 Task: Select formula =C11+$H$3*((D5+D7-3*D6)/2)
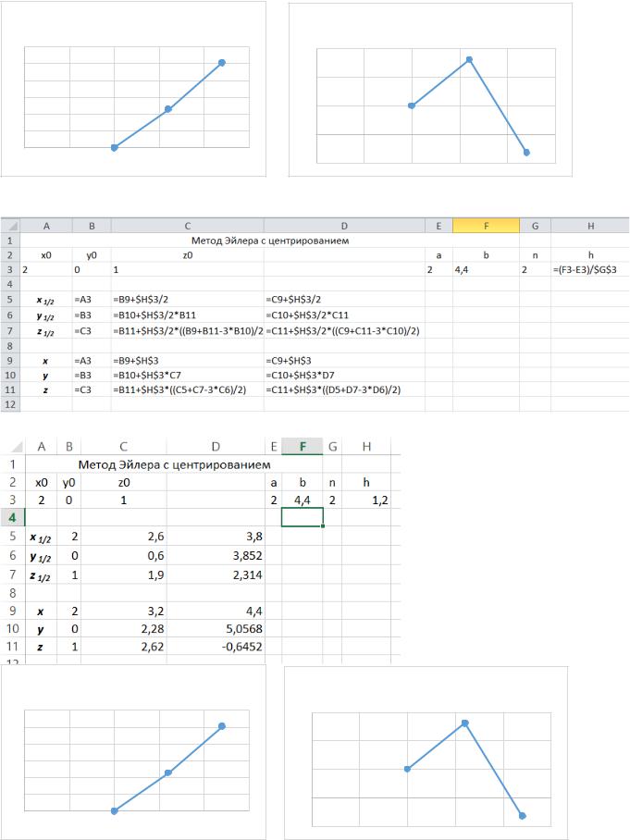click(344, 389)
